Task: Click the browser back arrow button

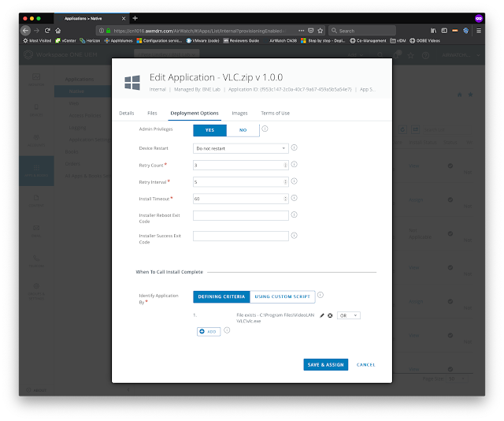Action: (x=26, y=31)
